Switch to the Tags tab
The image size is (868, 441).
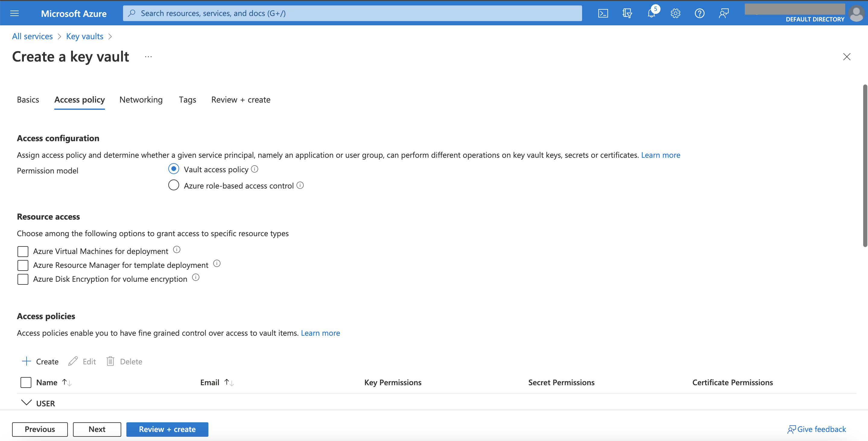tap(187, 100)
